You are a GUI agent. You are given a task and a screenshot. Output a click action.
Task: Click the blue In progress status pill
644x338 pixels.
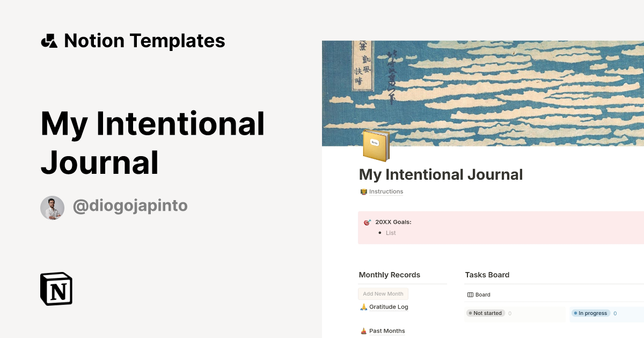(590, 313)
